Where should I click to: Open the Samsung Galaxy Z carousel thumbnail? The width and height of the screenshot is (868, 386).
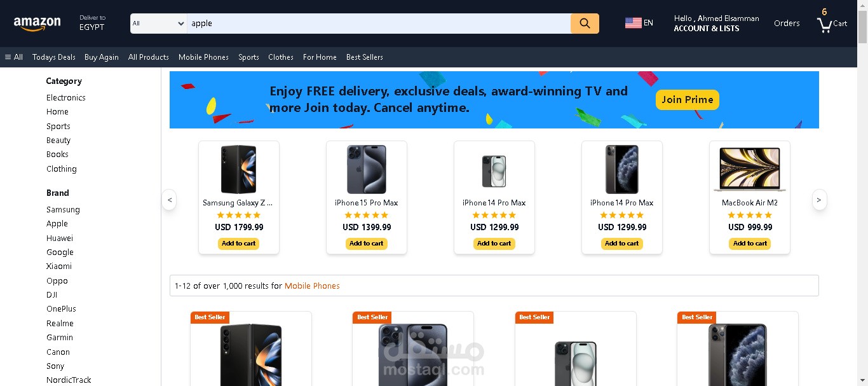(x=239, y=169)
